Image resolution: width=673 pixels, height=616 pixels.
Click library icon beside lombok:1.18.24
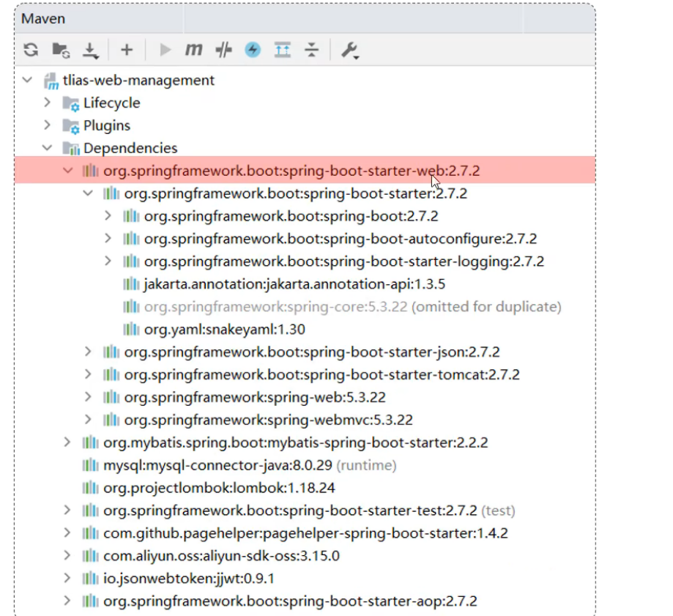coord(90,488)
